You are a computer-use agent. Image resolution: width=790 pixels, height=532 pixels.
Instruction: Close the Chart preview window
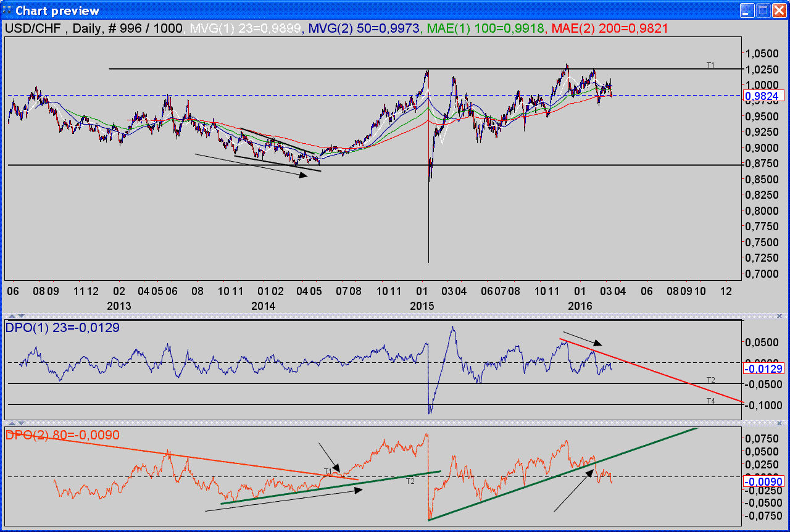pos(779,10)
